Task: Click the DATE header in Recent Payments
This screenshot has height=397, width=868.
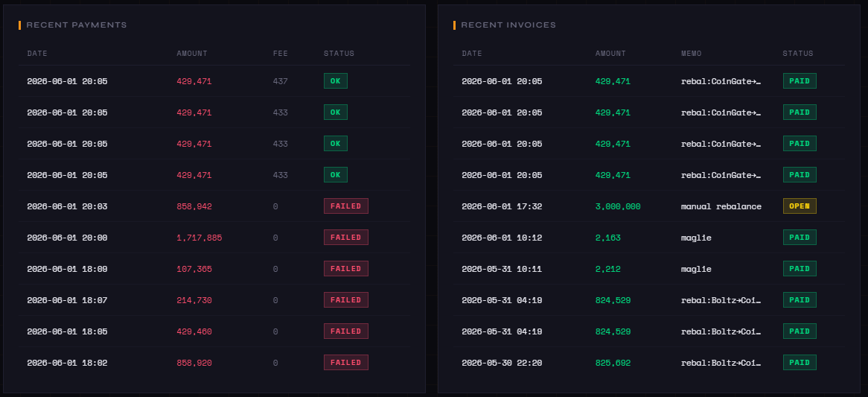Action: point(37,54)
